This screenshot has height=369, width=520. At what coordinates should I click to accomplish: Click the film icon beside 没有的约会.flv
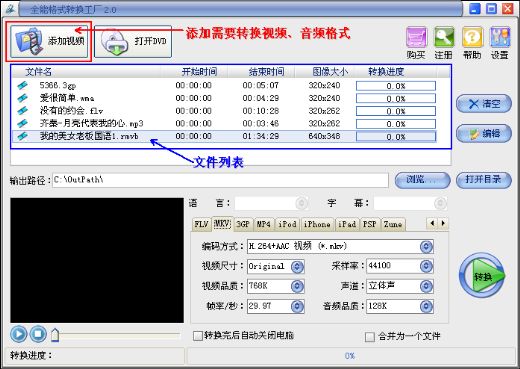coord(22,111)
